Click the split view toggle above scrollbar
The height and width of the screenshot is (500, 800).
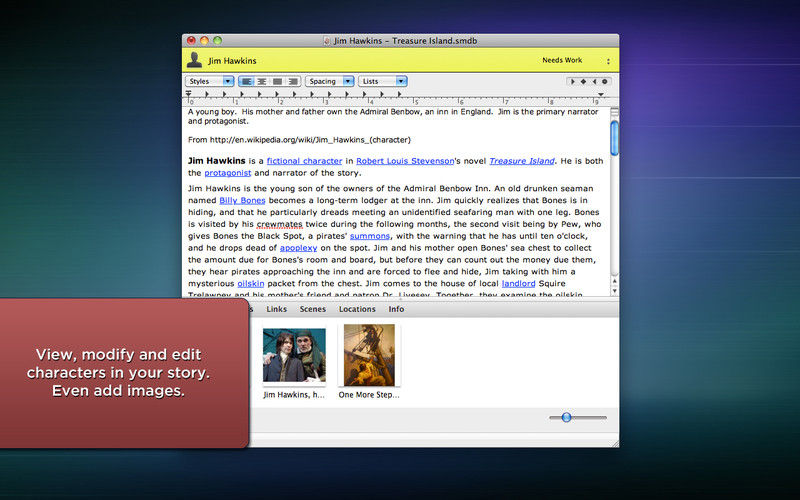click(x=614, y=112)
